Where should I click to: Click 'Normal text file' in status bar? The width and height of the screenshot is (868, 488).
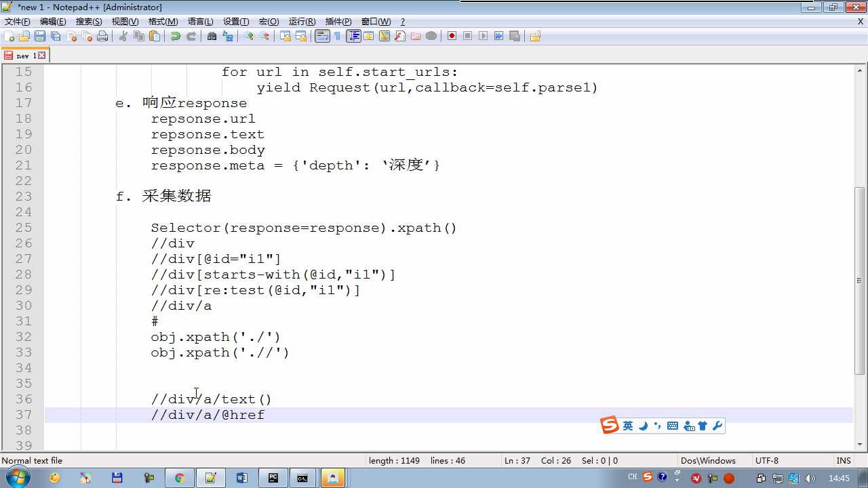32,461
